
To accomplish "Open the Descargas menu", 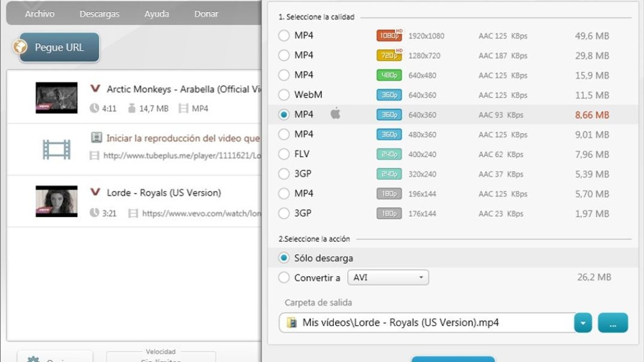I will tap(99, 14).
